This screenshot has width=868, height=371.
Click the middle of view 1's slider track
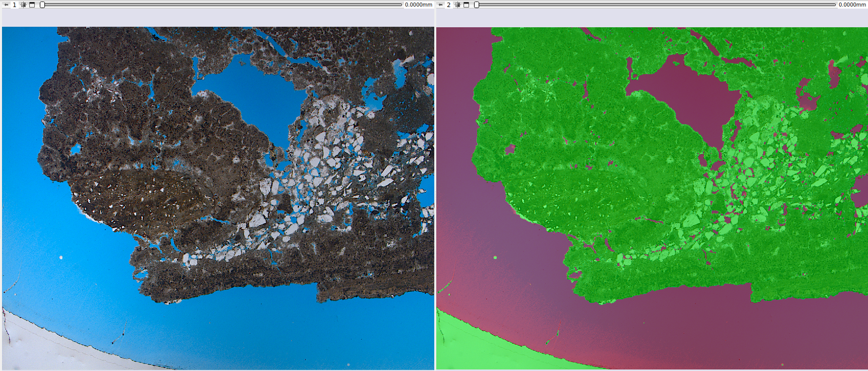[x=222, y=5]
